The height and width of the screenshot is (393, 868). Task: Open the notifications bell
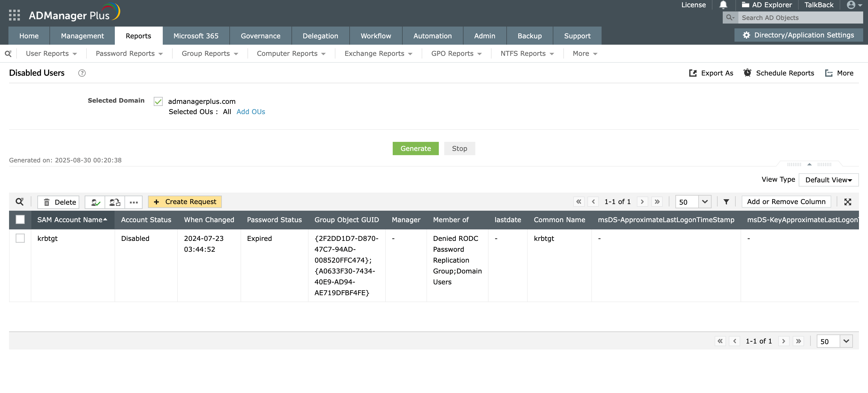[723, 5]
